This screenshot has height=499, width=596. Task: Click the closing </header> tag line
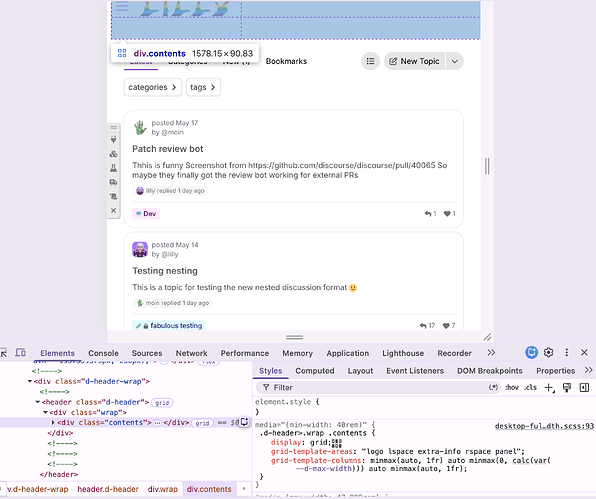pos(59,474)
